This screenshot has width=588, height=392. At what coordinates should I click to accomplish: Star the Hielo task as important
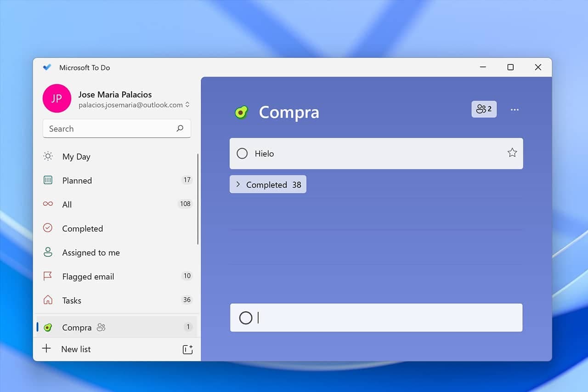pos(512,153)
